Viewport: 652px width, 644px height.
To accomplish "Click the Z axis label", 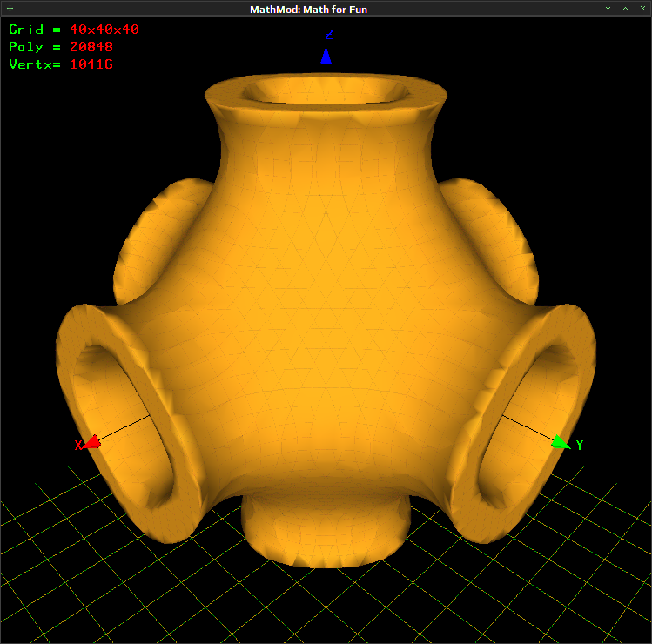I will (329, 35).
